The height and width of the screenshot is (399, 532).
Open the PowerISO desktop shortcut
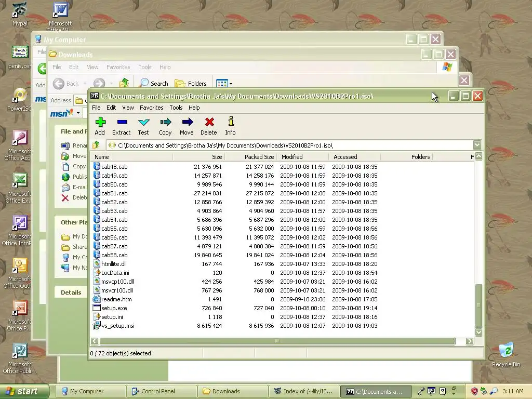(19, 96)
